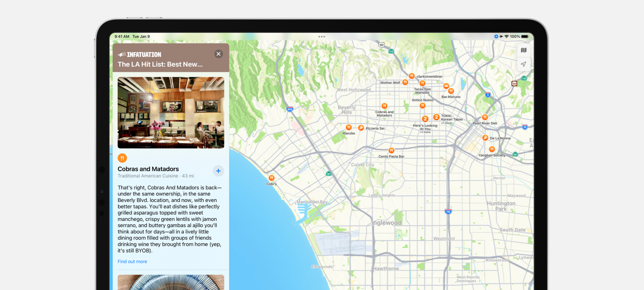Viewport: 644px width, 290px height.
Task: Tap the Cento Pasta Bar pin
Action: [391, 151]
